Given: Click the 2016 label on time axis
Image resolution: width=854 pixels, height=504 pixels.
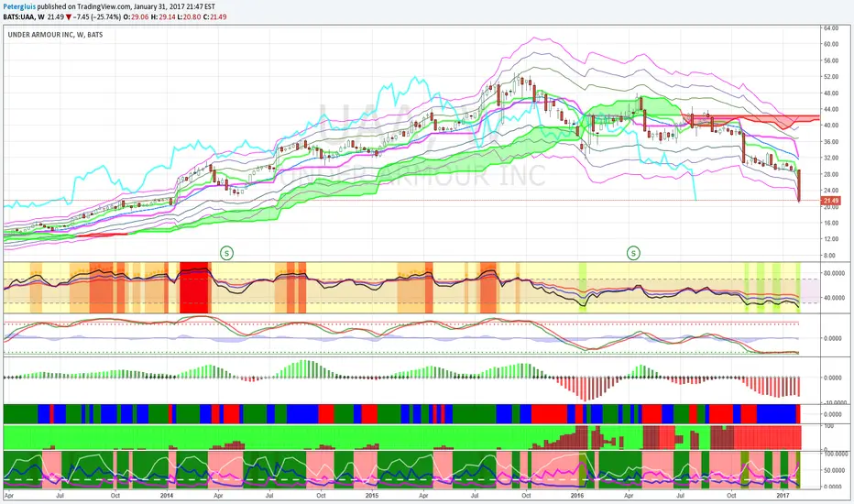Looking at the screenshot, I should (x=576, y=495).
